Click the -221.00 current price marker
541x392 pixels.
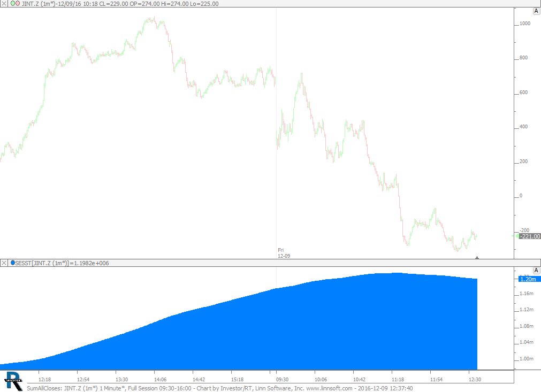[x=529, y=236]
